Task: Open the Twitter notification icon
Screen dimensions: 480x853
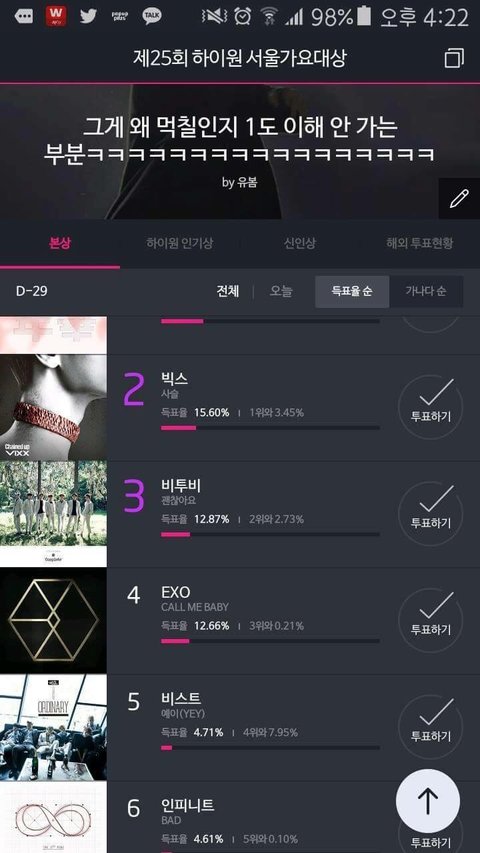Action: (88, 16)
